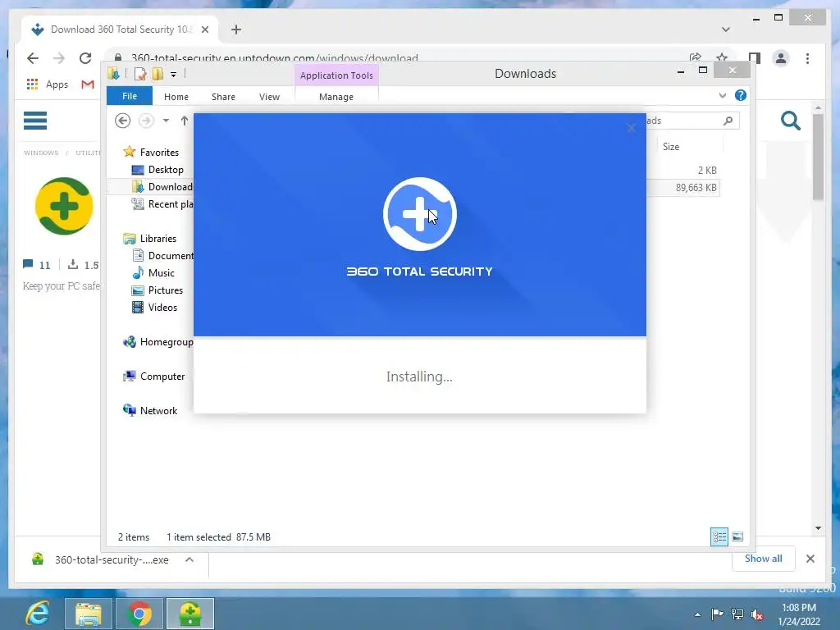Open Internet Explorer from the taskbar

38,614
